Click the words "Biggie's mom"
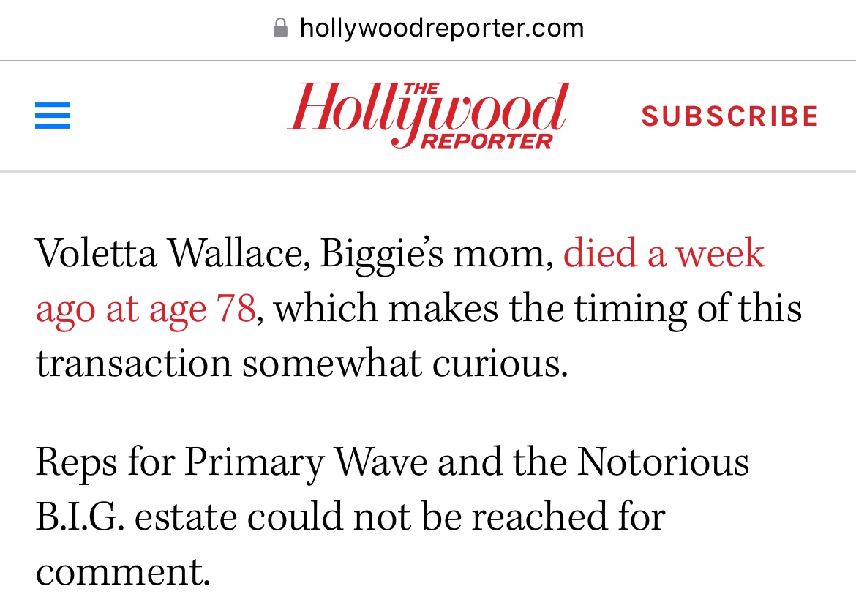Screen dimensions: 856x616 coord(437,255)
